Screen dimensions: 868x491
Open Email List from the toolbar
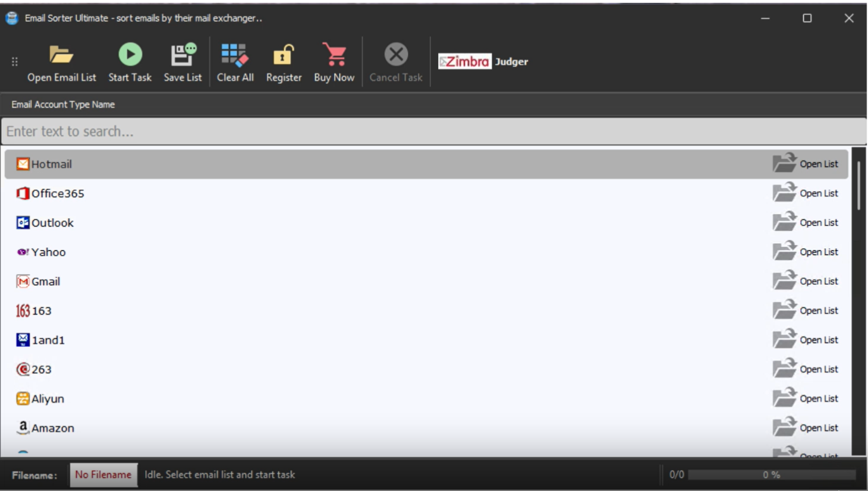(61, 62)
